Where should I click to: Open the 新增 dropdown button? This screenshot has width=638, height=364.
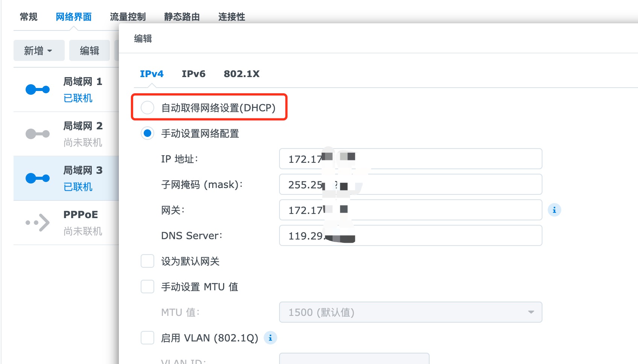click(39, 50)
